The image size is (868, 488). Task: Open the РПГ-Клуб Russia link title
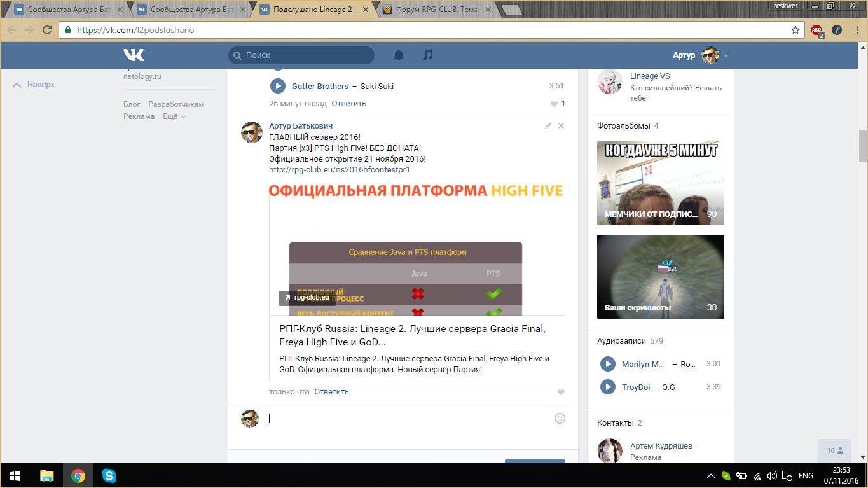pos(412,335)
